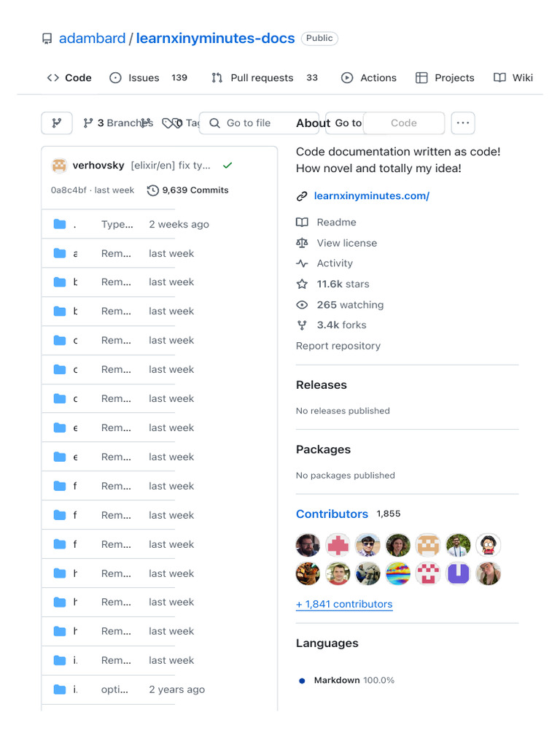Click the fork icon beside 3.4k forks
This screenshot has height=747, width=560.
coord(302,325)
